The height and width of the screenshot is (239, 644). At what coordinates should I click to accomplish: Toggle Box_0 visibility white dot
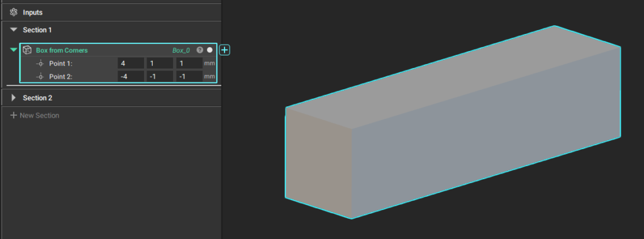point(210,50)
